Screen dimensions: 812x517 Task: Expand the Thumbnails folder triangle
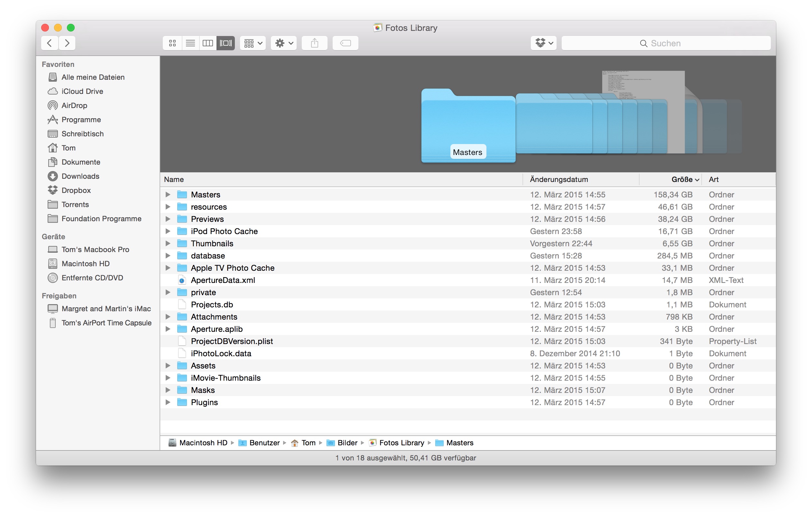168,243
